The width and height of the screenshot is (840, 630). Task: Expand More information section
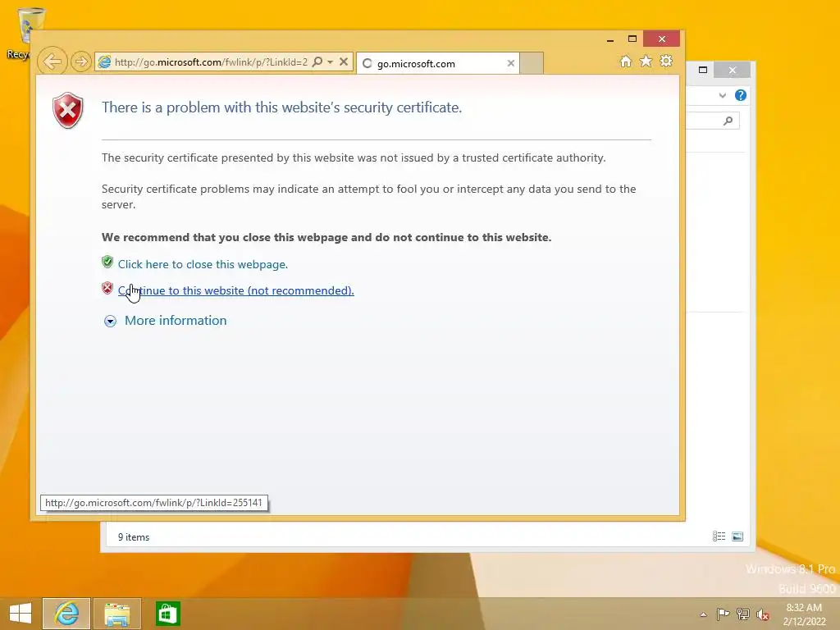(111, 321)
